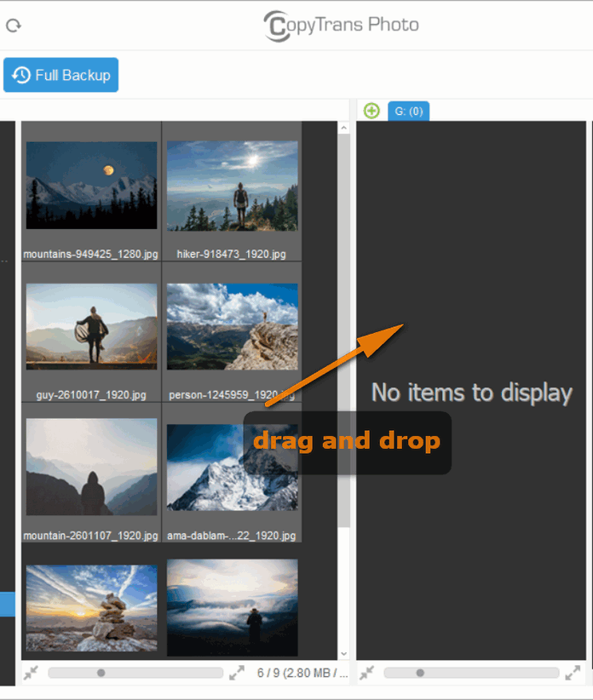
Task: Click left panel thumbnail size slider handle
Action: (x=101, y=673)
